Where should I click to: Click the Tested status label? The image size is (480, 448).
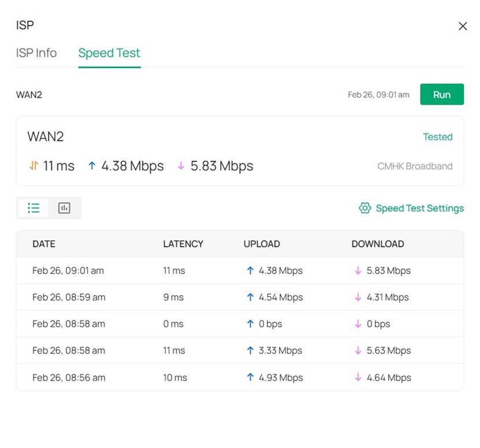pyautogui.click(x=438, y=137)
